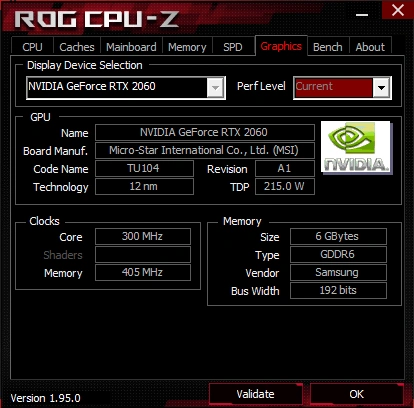This screenshot has width=414, height=408.
Task: Switch to the Memory tab
Action: click(187, 47)
